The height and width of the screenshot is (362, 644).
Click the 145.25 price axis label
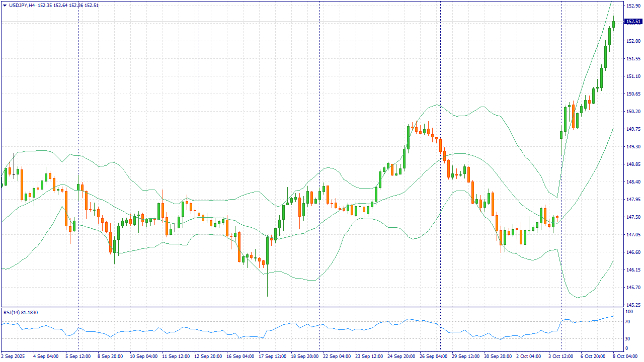coord(632,305)
